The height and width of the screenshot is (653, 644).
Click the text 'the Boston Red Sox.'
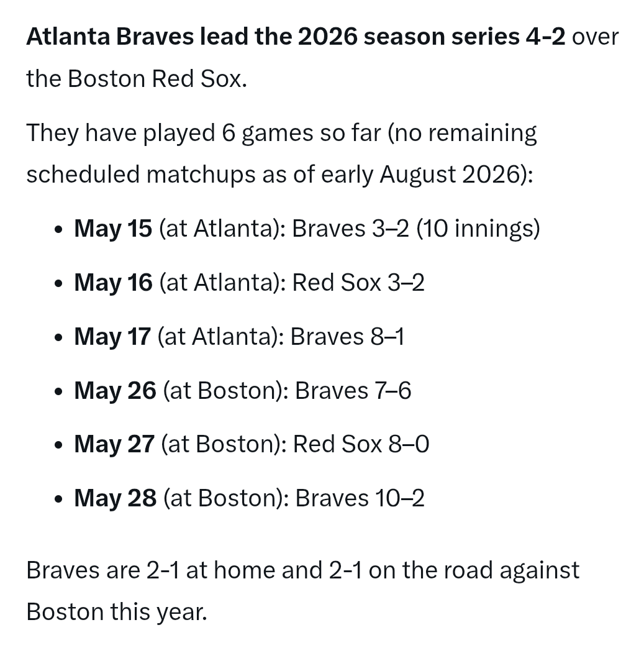pos(137,78)
